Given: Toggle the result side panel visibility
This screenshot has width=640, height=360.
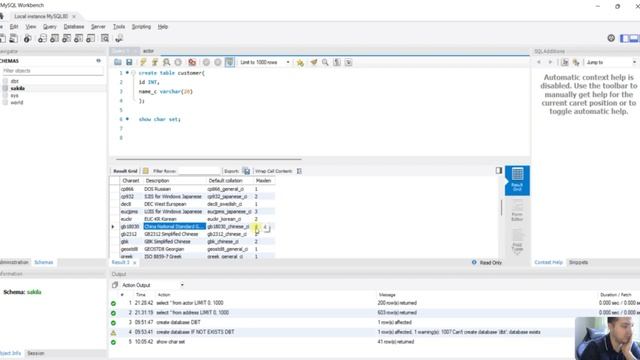Looking at the screenshot, I should click(x=499, y=170).
